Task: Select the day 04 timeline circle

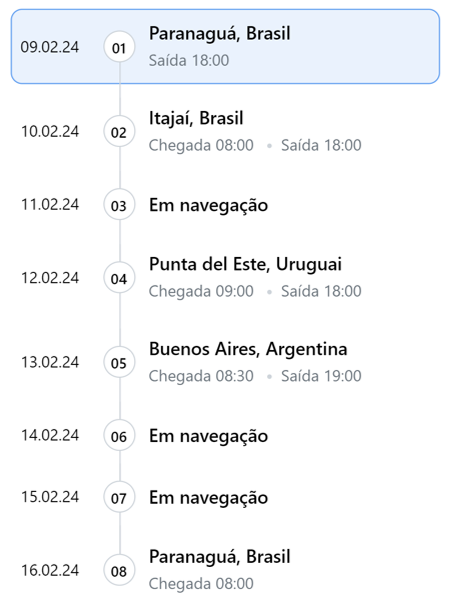Action: pyautogui.click(x=119, y=278)
